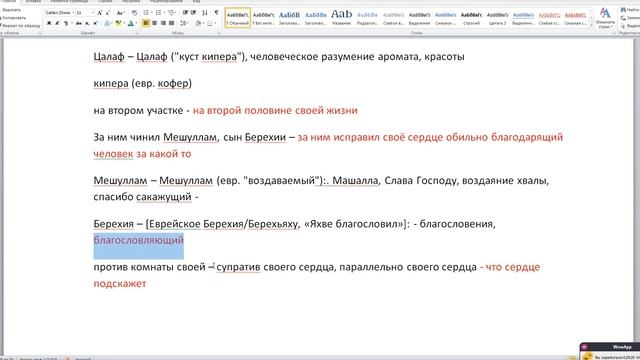Apply the Строгий (Strong) style
The image size is (640, 360).
pos(471,18)
